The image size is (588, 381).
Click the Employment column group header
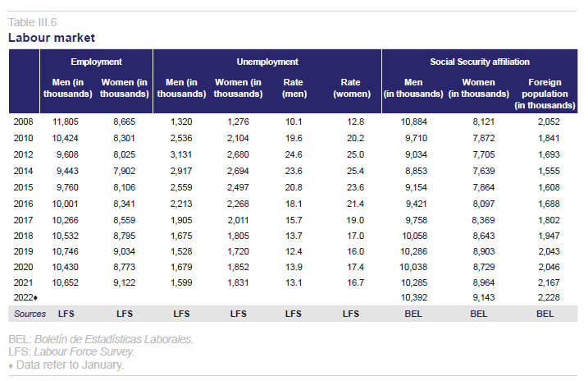tap(96, 62)
